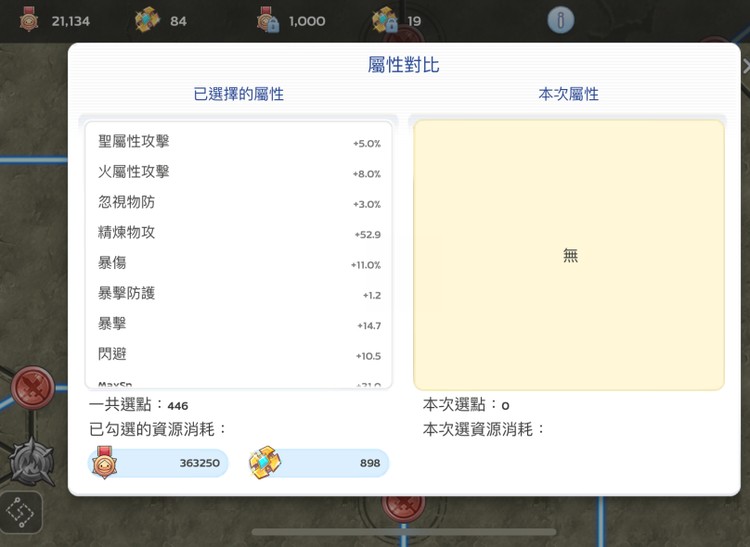The width and height of the screenshot is (750, 547).
Task: Click the +11.0% value
Action: pos(366,265)
